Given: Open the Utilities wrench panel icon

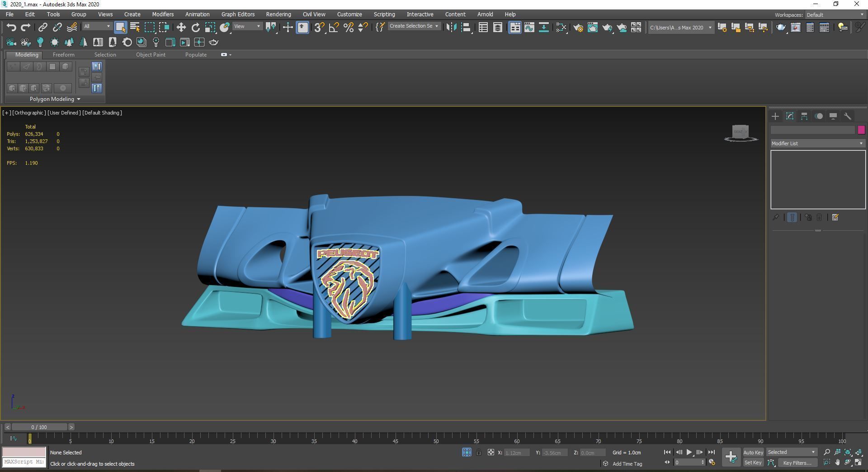Looking at the screenshot, I should tap(848, 116).
